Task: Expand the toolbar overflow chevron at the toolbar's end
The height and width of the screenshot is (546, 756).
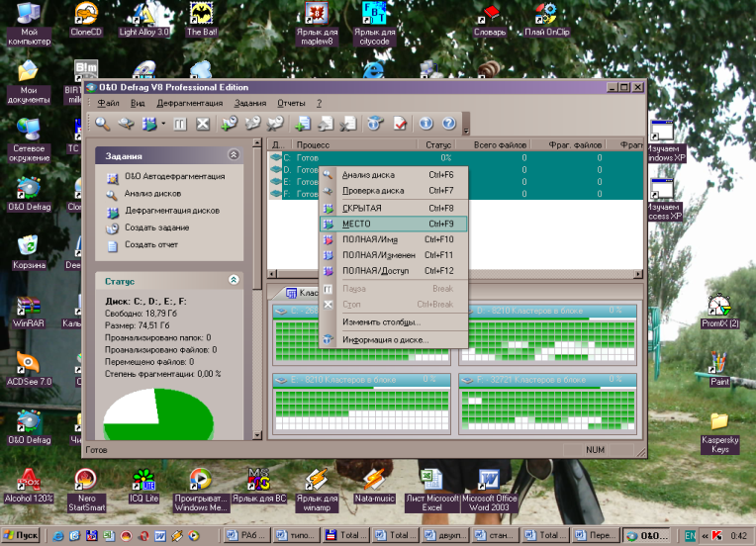Action: pos(466,125)
